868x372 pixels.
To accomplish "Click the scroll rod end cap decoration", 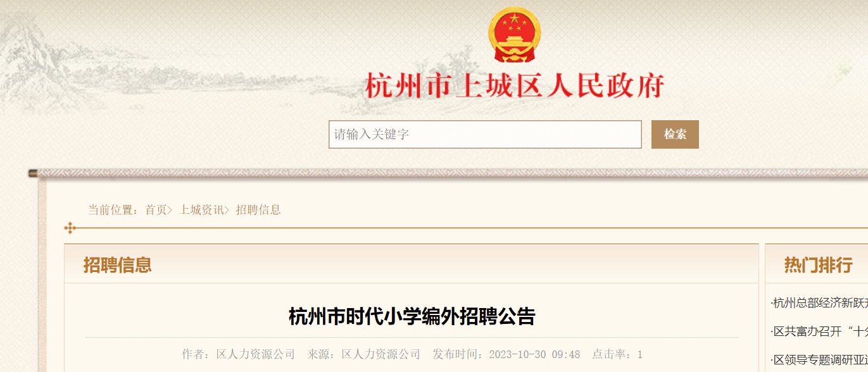I will click(x=33, y=173).
